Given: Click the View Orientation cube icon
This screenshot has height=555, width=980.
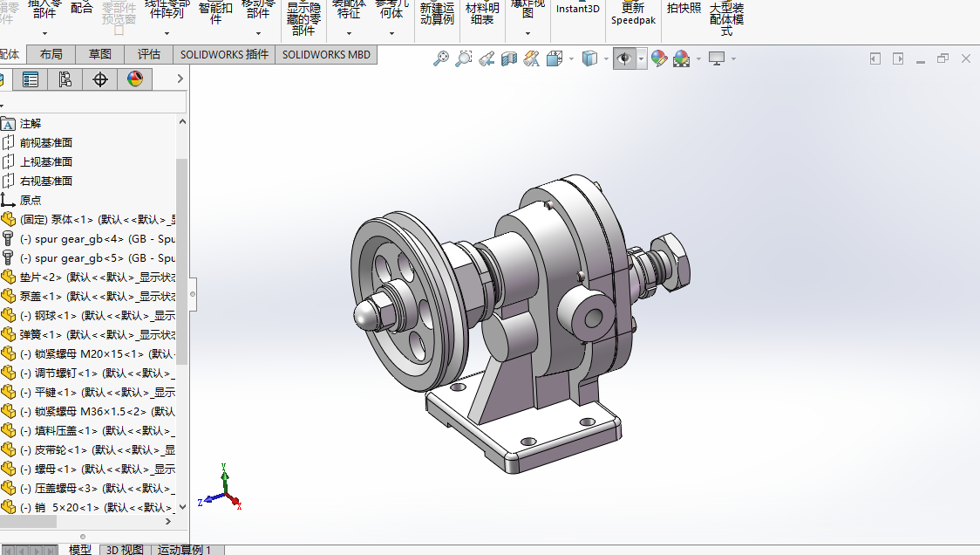Looking at the screenshot, I should click(555, 58).
